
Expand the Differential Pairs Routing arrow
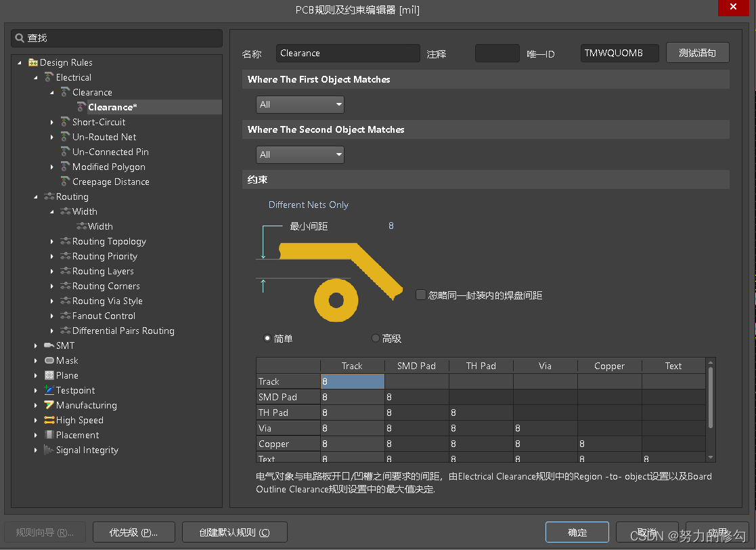click(x=51, y=331)
